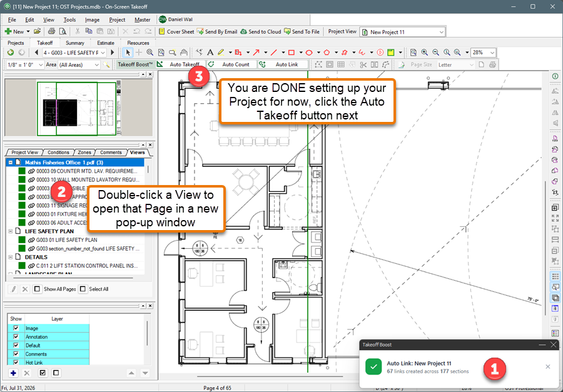Click the blue plus Add Layer button
Image resolution: width=563 pixels, height=392 pixels.
point(13,373)
